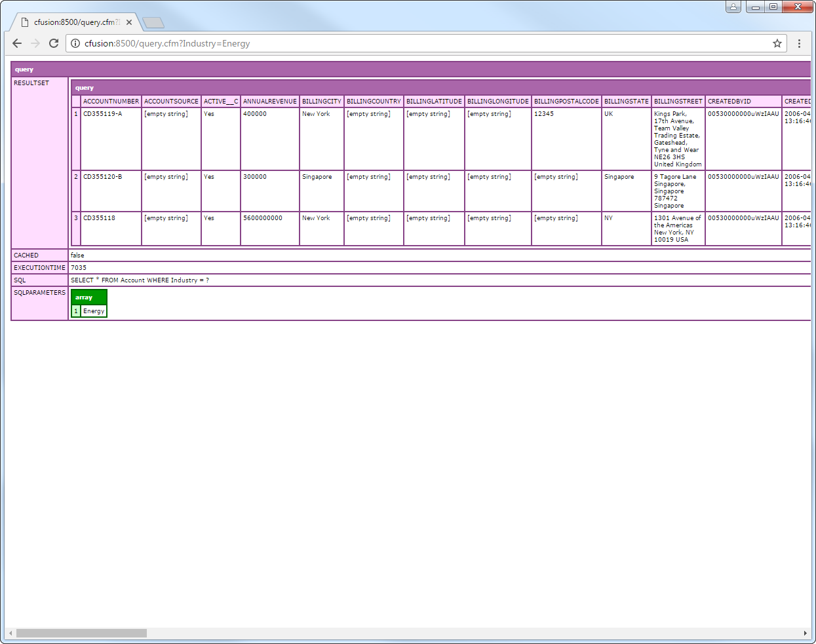Bookmark this page with the star

pos(777,43)
